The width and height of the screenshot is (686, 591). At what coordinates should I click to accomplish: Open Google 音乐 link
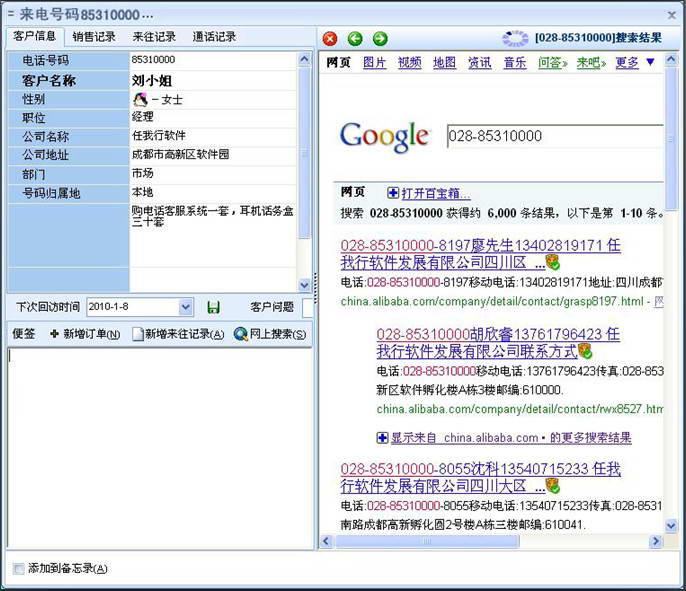click(x=514, y=63)
